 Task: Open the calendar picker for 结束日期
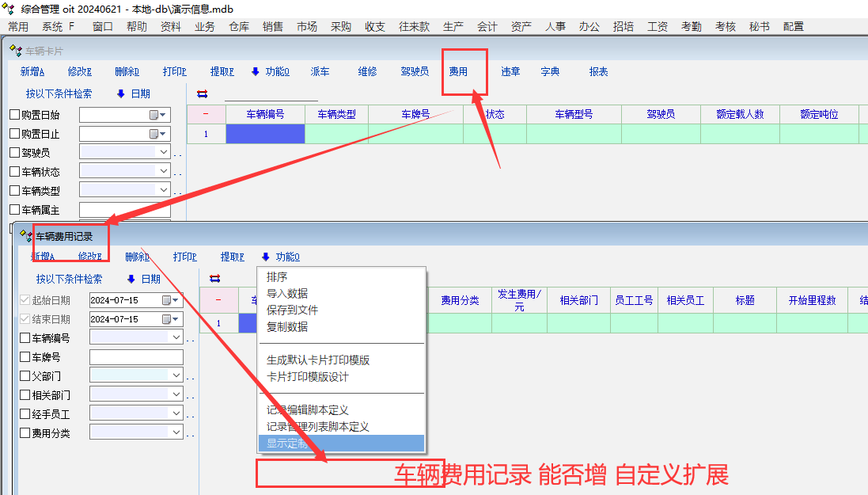(x=166, y=320)
